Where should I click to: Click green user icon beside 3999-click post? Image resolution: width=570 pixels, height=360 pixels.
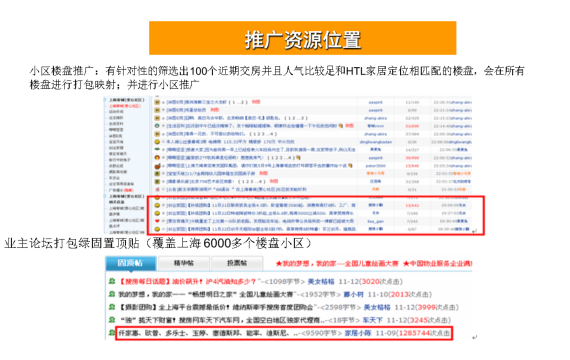pyautogui.click(x=112, y=307)
